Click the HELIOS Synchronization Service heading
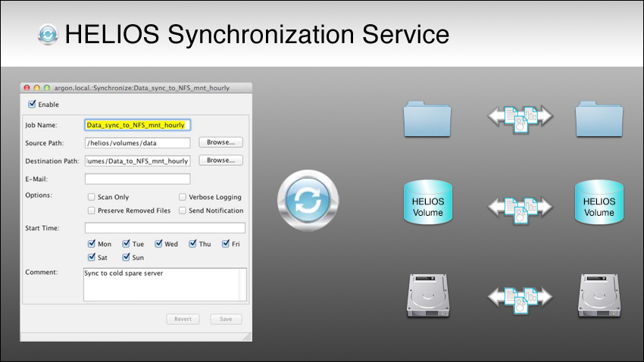 [x=257, y=34]
